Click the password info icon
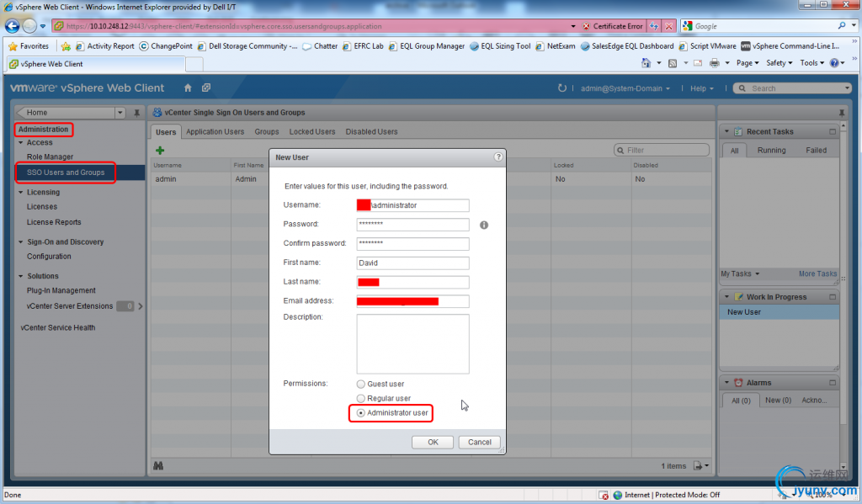862x504 pixels. pos(484,225)
